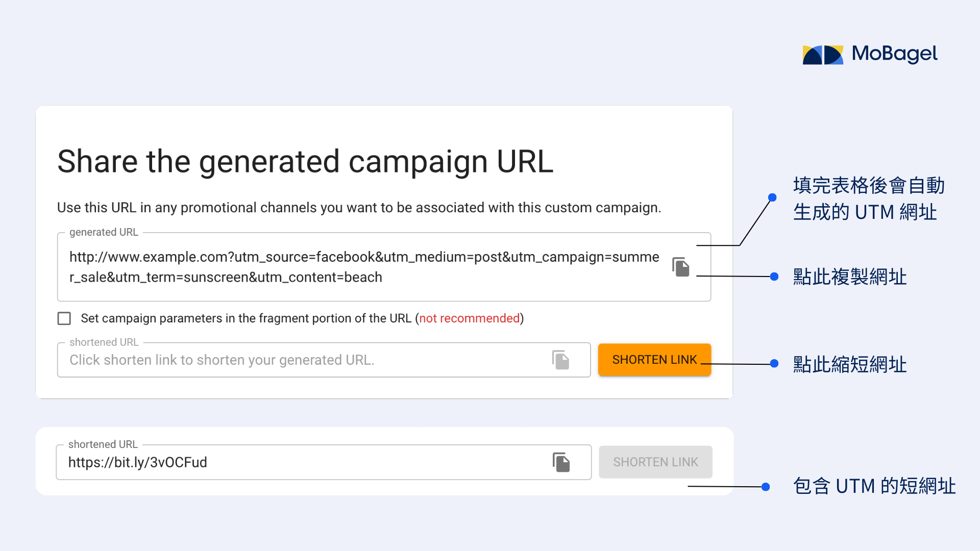This screenshot has width=980, height=551.
Task: Enable fragment portion campaign parameters checkbox
Action: (x=64, y=318)
